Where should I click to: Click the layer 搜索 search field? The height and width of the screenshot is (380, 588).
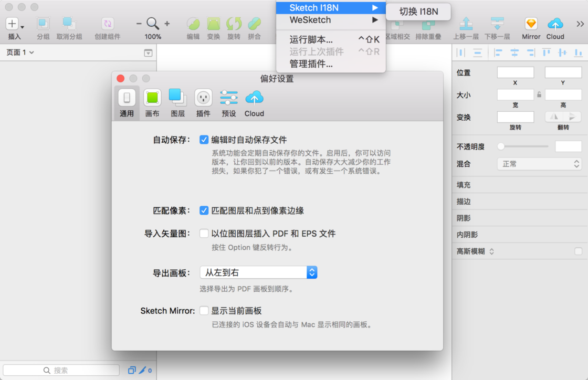pyautogui.click(x=61, y=370)
